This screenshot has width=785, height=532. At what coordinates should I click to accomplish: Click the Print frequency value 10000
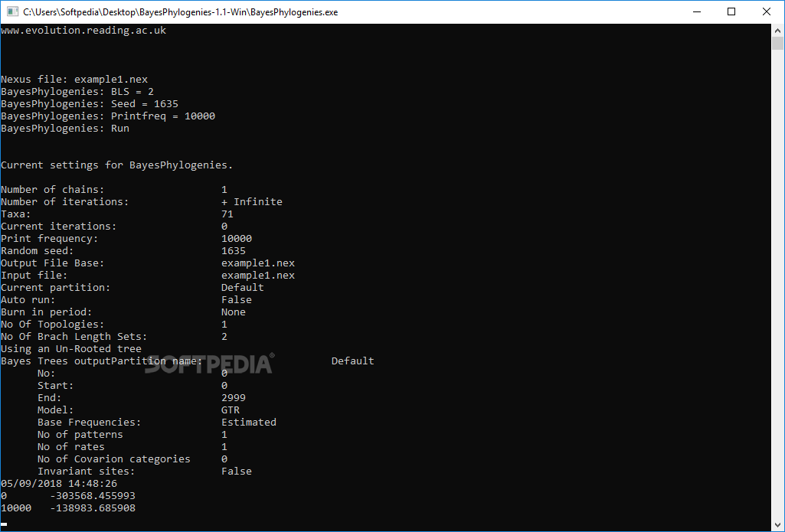coord(237,239)
